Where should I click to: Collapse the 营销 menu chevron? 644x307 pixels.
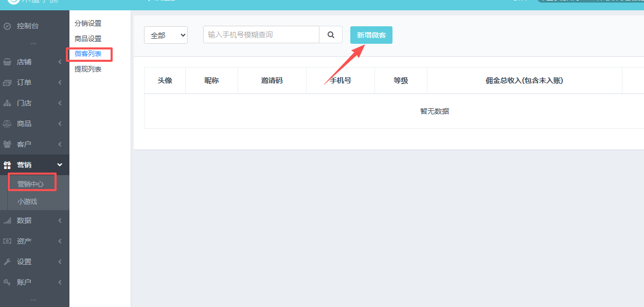tap(60, 165)
